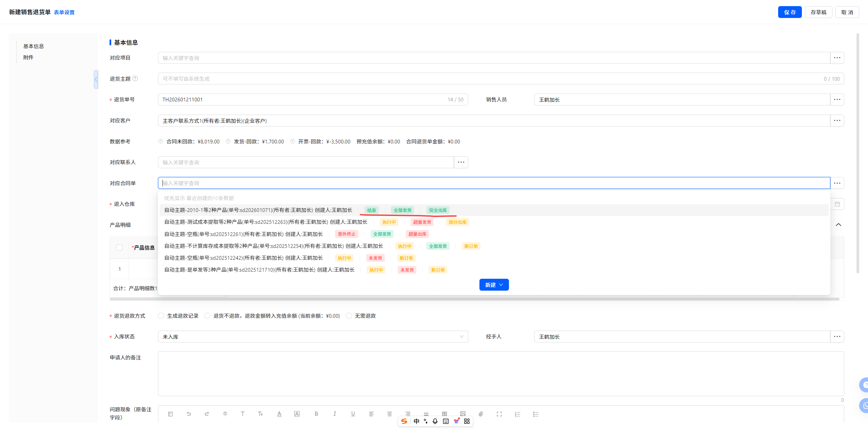Image resolution: width=868 pixels, height=431 pixels.
Task: Click the fullscreen icon in the editor toolbar
Action: click(x=499, y=414)
